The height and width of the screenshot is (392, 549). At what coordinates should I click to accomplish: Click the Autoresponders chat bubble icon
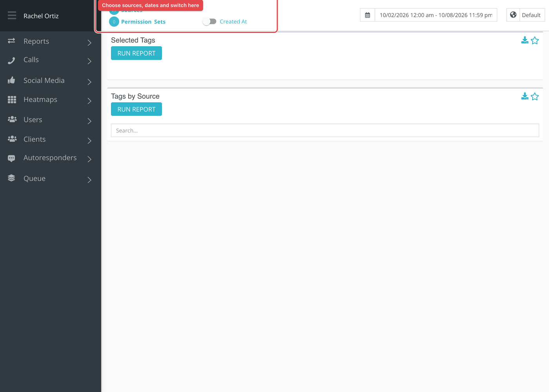coord(11,158)
